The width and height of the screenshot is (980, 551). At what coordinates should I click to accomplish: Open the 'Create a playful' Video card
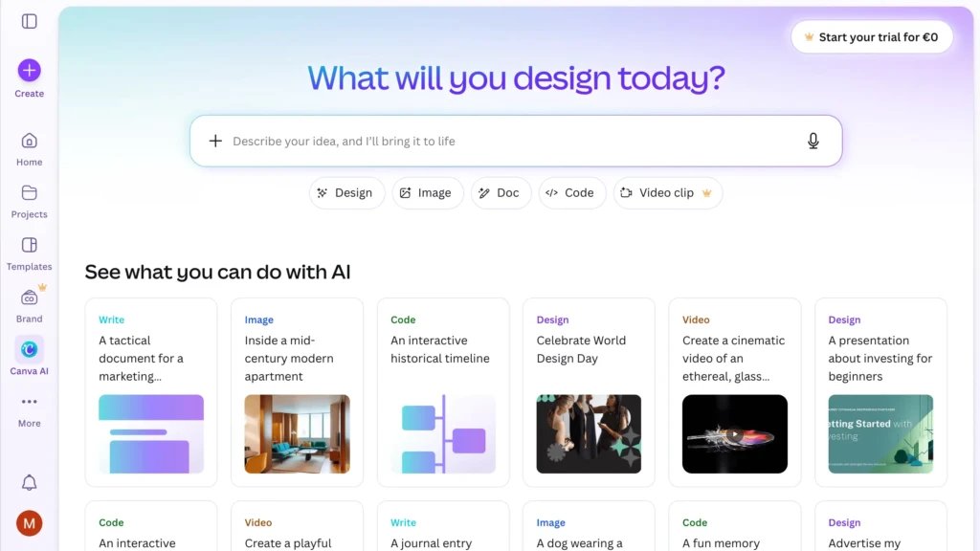(297, 526)
